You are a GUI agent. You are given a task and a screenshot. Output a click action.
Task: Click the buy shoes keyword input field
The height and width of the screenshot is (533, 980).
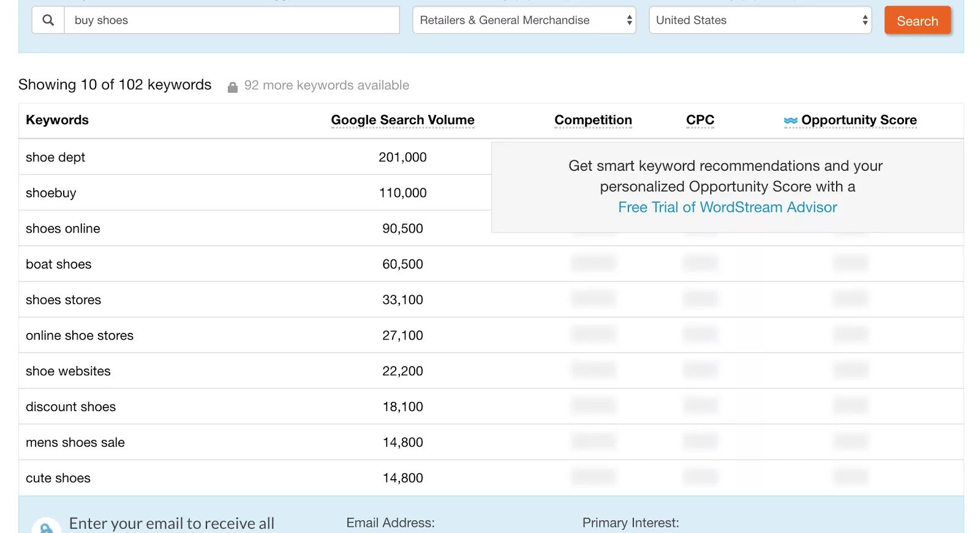pyautogui.click(x=232, y=20)
